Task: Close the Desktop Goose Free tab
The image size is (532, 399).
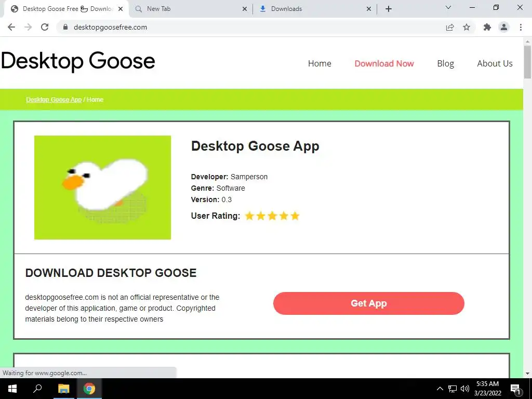Action: pyautogui.click(x=121, y=9)
